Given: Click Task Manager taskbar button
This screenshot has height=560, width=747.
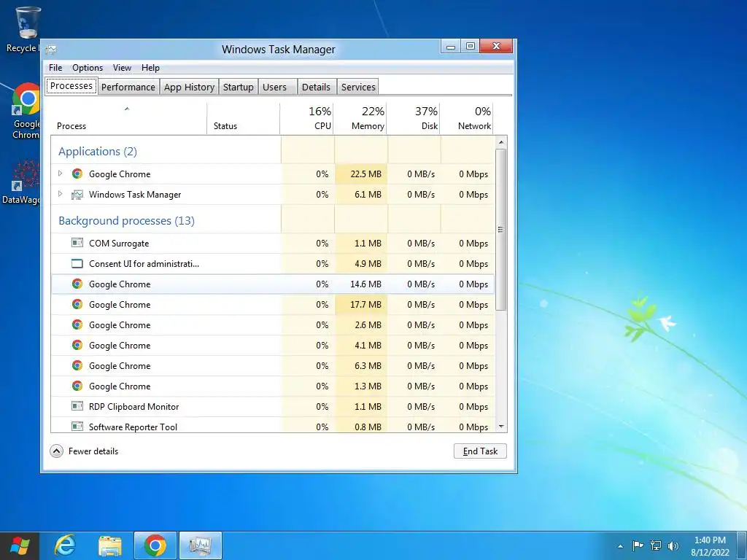Looking at the screenshot, I should (x=200, y=545).
